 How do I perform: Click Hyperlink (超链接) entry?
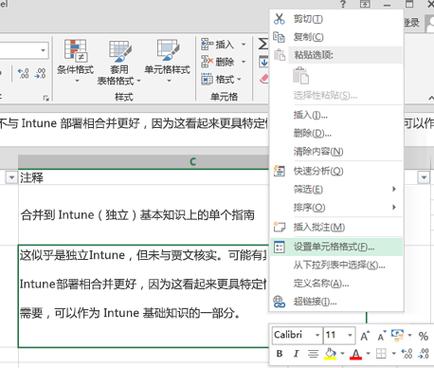pyautogui.click(x=336, y=302)
